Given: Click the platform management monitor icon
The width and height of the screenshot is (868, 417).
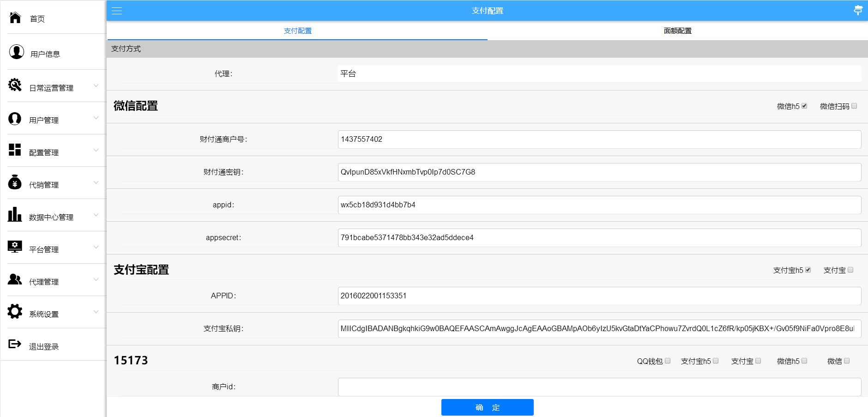Looking at the screenshot, I should pos(15,247).
